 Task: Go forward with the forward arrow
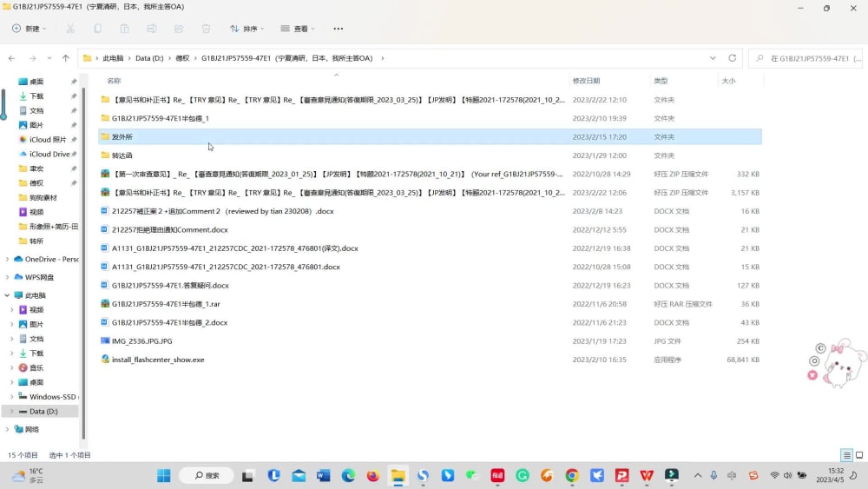pos(32,58)
